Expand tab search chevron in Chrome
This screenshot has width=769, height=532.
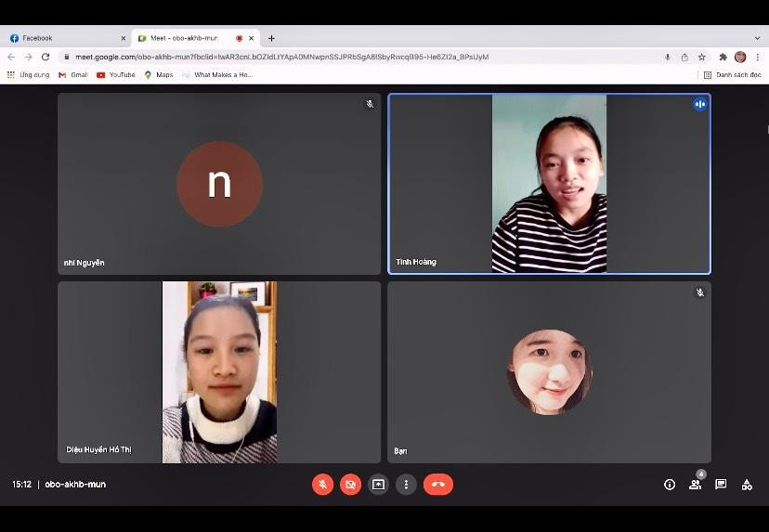(757, 38)
